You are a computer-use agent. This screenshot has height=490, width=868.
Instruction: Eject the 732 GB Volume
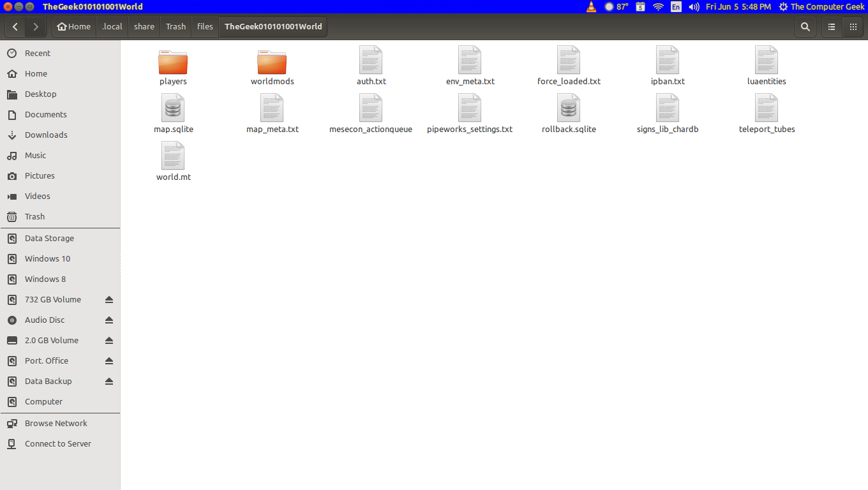click(109, 300)
